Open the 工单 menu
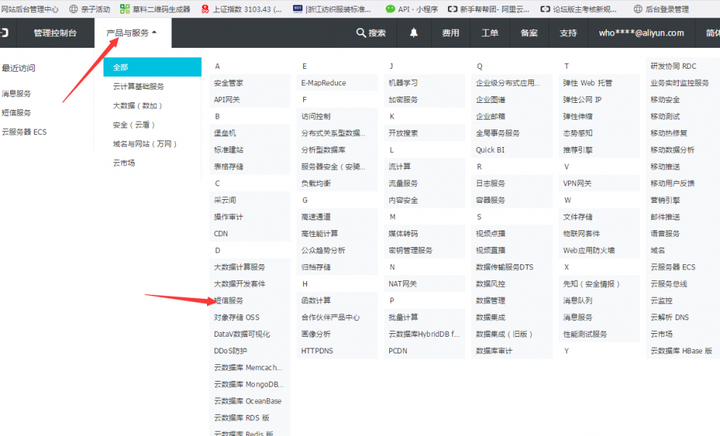 [x=489, y=33]
